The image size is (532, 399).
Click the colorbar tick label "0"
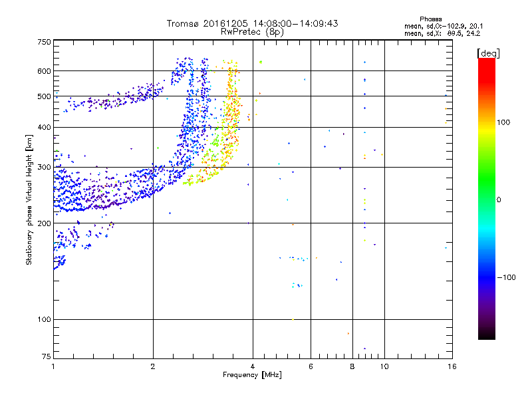pyautogui.click(x=499, y=200)
